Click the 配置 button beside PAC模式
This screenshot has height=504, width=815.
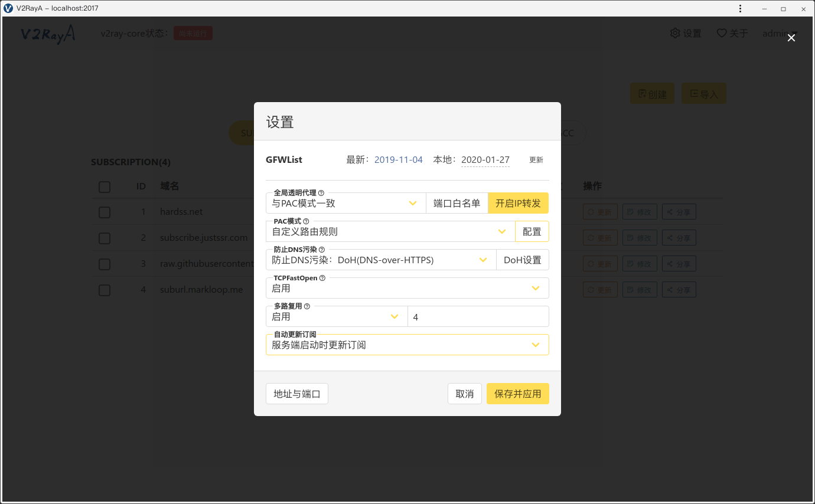[532, 231]
